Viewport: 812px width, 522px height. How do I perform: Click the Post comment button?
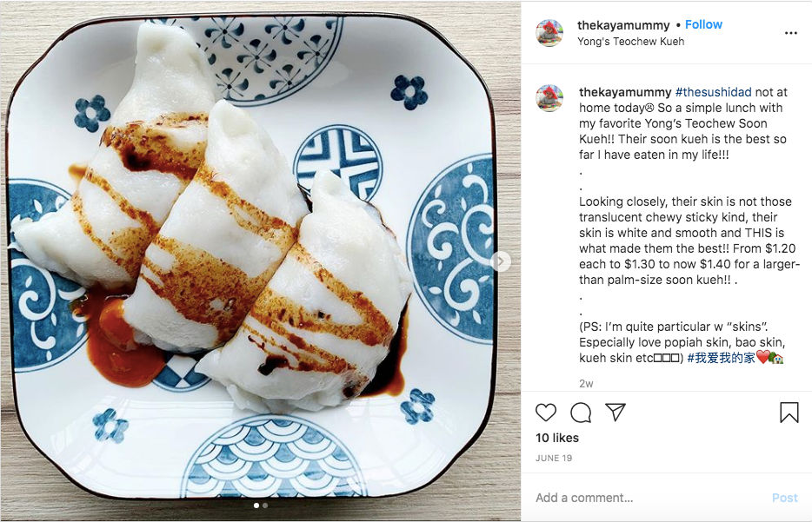click(x=784, y=498)
